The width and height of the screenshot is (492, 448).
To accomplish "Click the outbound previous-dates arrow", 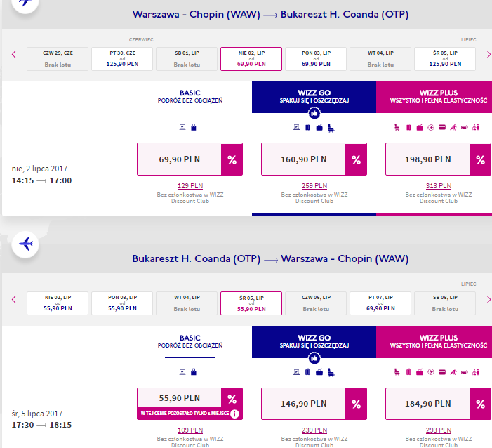I will click(x=14, y=55).
